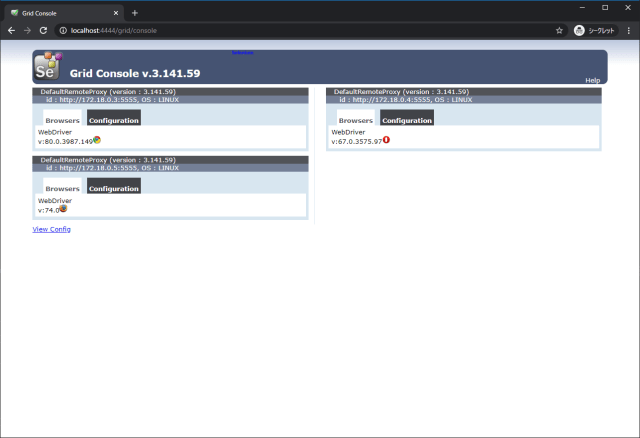Bookmark this page with the star icon
Screen dimensions: 640x438
[x=559, y=31]
